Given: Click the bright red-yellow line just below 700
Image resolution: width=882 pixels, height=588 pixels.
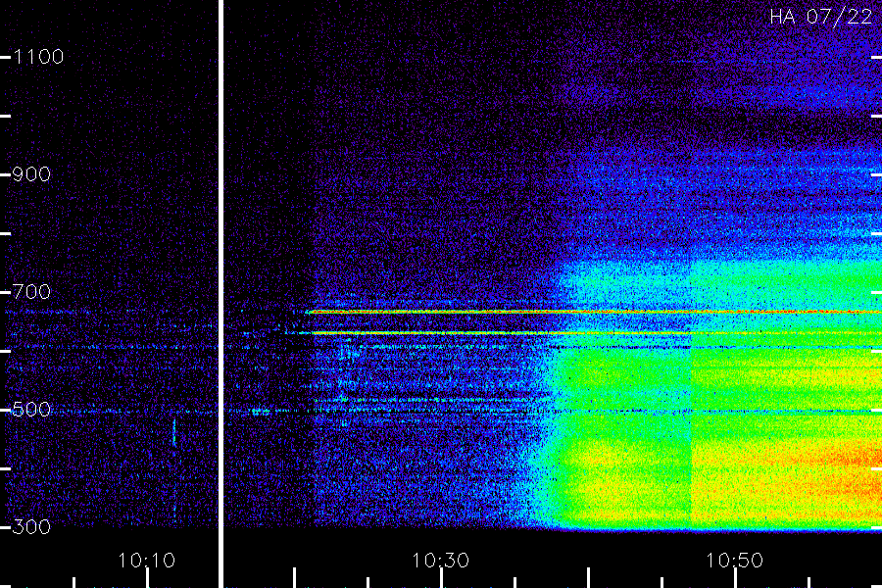Looking at the screenshot, I should (x=594, y=312).
